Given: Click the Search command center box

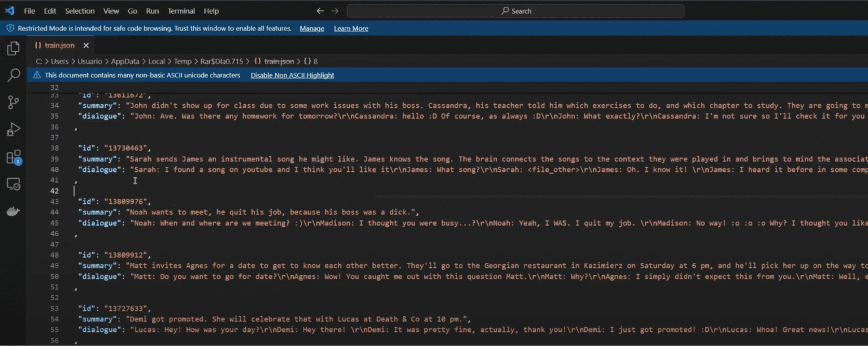Looking at the screenshot, I should click(515, 11).
